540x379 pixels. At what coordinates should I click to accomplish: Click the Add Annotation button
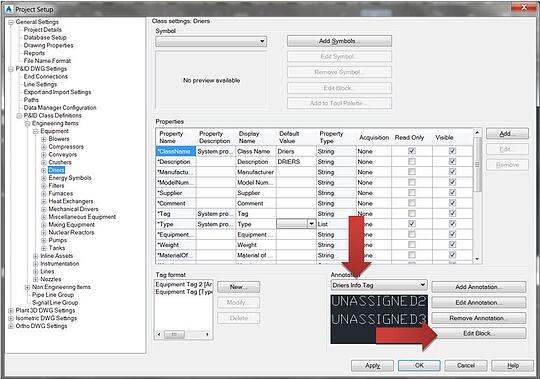[478, 287]
